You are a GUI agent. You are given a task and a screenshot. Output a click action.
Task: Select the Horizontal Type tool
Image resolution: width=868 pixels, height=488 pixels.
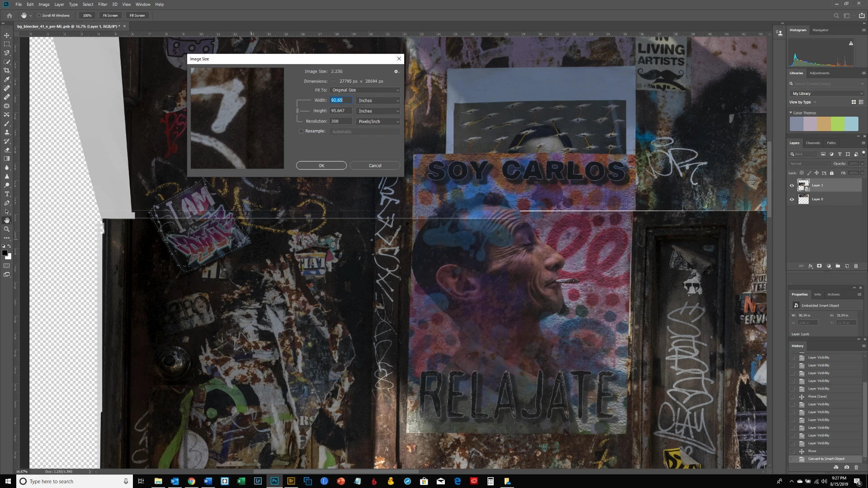tap(7, 194)
